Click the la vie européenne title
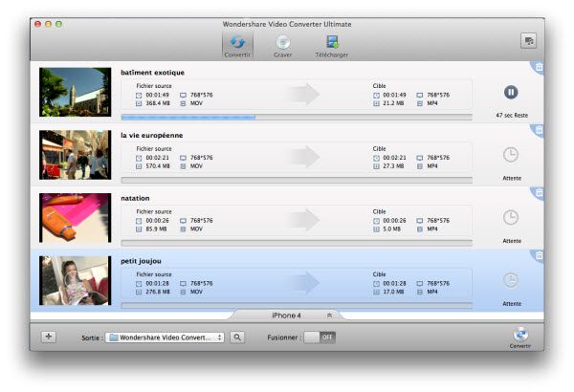Image resolution: width=574 pixels, height=392 pixels. coord(151,136)
